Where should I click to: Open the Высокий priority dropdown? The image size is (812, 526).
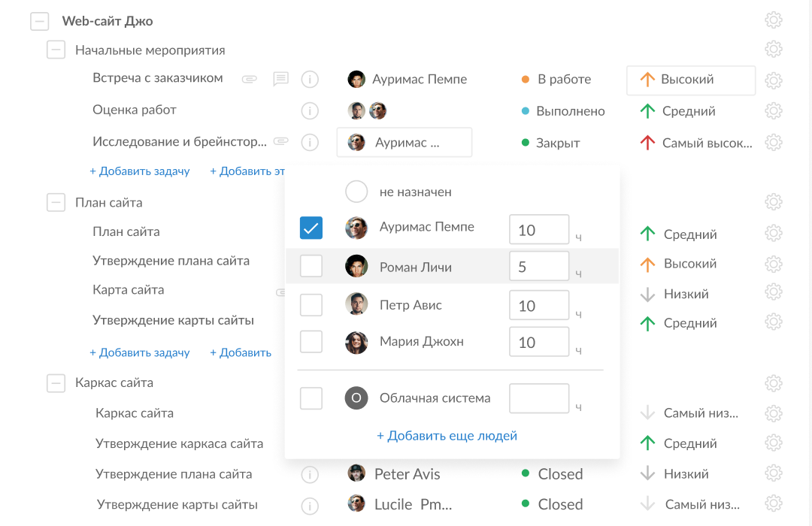[689, 80]
